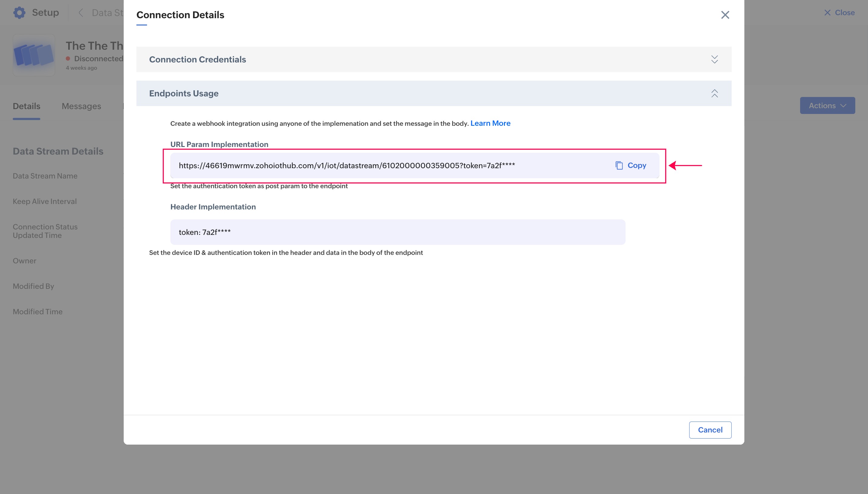Click the data stream thumbnail image
The image size is (868, 494).
pos(34,55)
